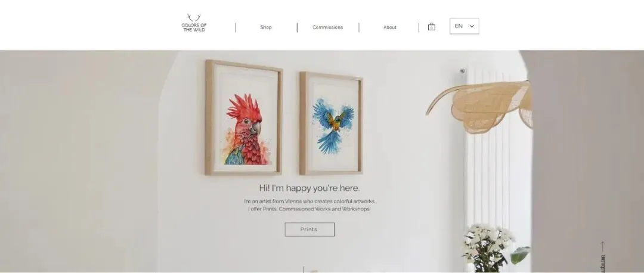This screenshot has height=273, width=644.
Task: Open the Shop menu item
Action: click(x=266, y=27)
